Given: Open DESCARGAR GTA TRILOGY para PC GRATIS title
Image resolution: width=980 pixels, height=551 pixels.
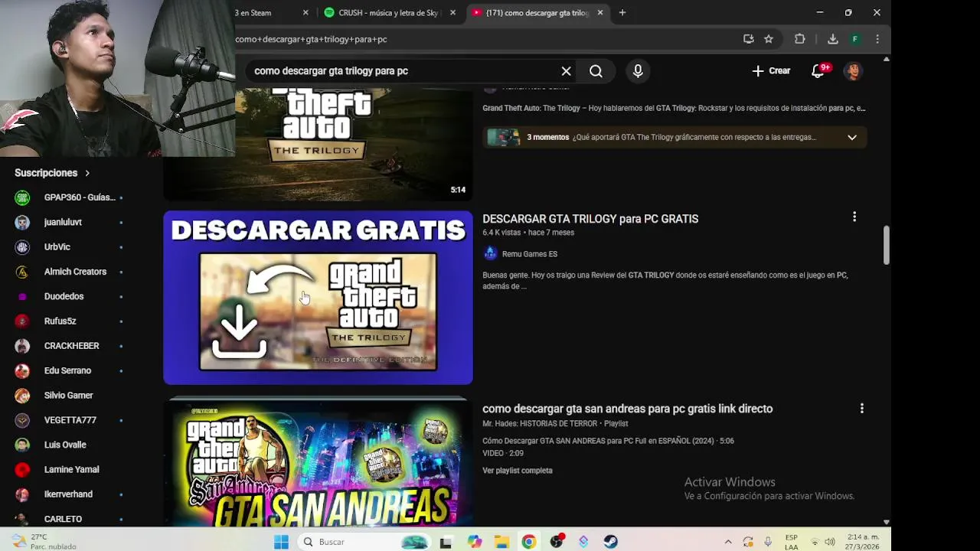Looking at the screenshot, I should [590, 219].
